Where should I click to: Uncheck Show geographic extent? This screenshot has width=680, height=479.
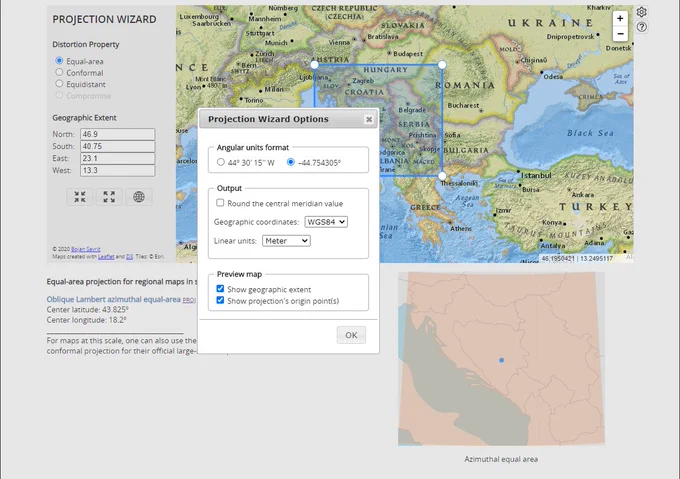[x=220, y=289]
